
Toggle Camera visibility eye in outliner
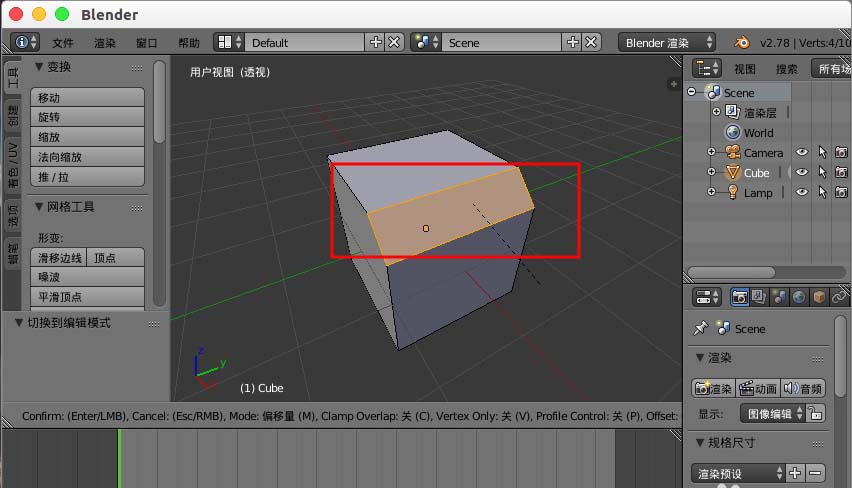[801, 153]
